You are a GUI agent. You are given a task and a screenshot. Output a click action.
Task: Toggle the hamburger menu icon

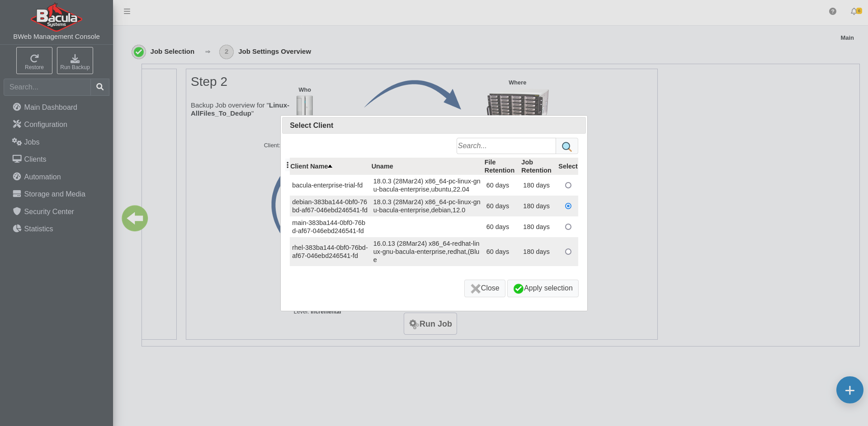point(127,11)
